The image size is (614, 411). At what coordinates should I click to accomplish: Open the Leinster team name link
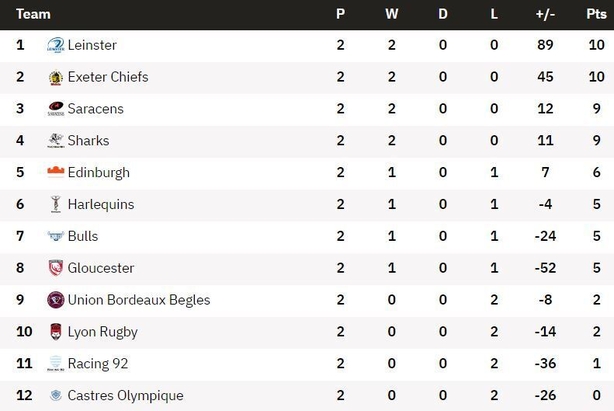[92, 45]
